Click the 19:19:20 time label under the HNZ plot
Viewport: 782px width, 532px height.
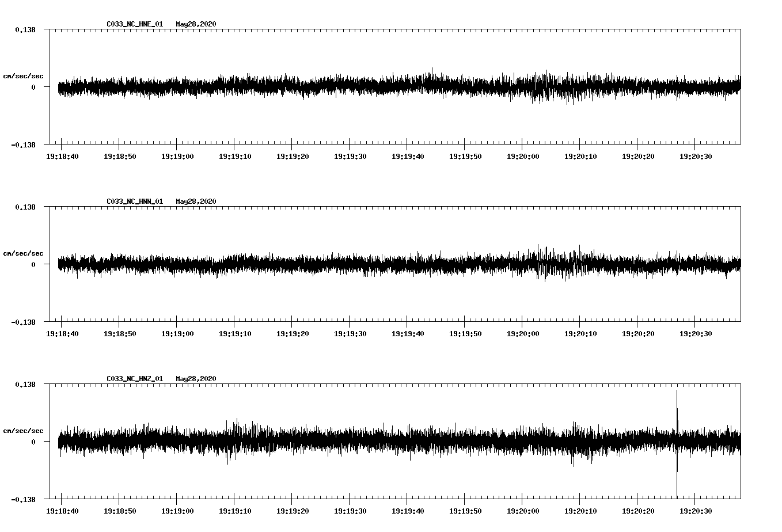point(293,511)
